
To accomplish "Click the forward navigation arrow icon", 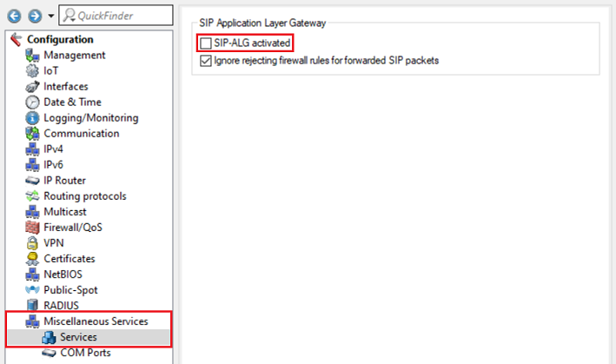I will click(x=33, y=16).
